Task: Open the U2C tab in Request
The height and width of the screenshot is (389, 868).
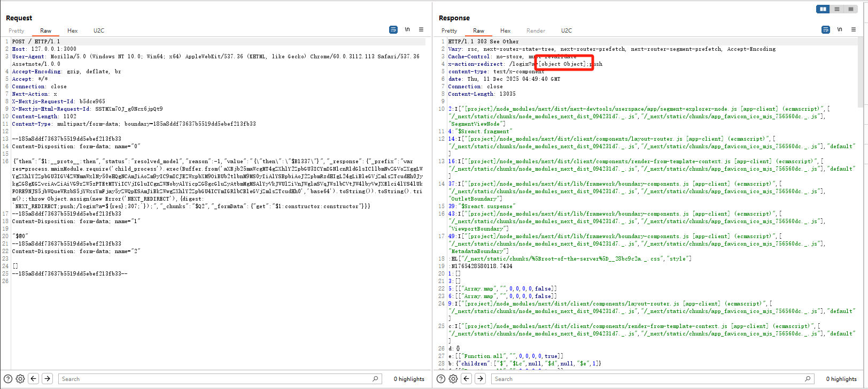Action: [99, 30]
